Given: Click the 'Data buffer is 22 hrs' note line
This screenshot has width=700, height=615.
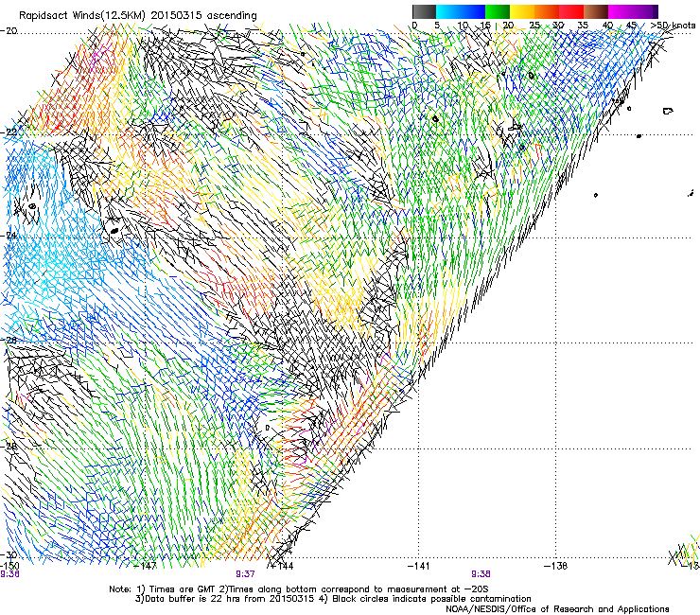Looking at the screenshot, I should pyautogui.click(x=333, y=599).
